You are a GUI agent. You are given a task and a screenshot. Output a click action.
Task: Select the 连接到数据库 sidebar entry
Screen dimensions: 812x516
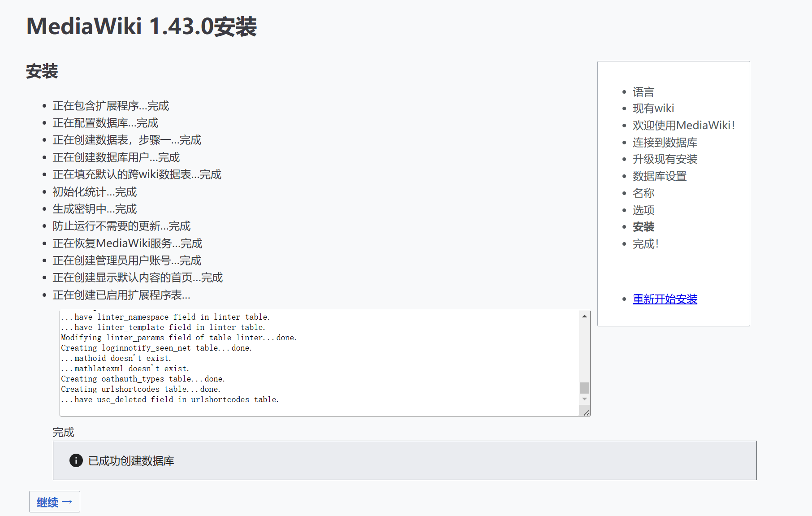tap(664, 143)
